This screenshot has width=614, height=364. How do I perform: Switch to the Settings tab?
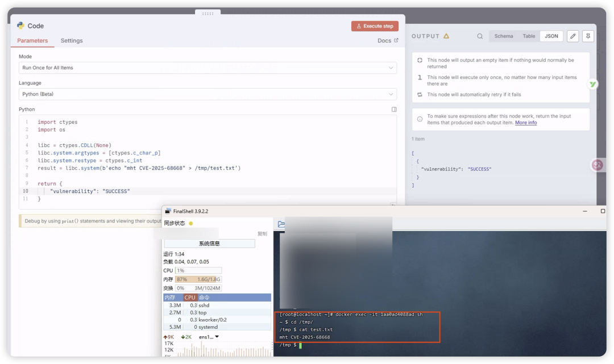[72, 41]
